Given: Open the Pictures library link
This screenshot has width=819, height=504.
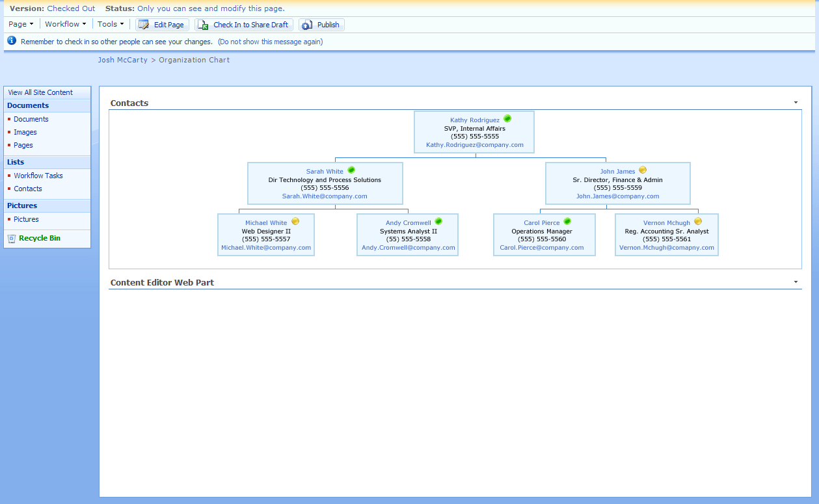Looking at the screenshot, I should tap(26, 219).
